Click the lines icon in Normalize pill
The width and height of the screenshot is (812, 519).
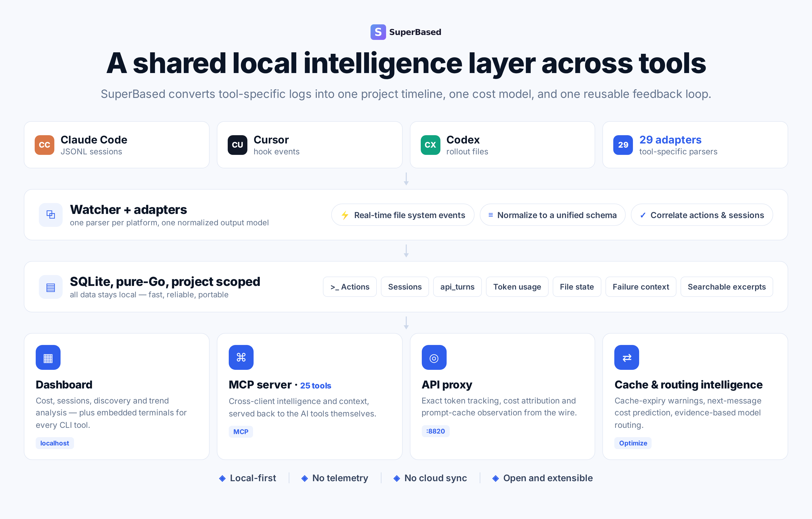(x=491, y=215)
